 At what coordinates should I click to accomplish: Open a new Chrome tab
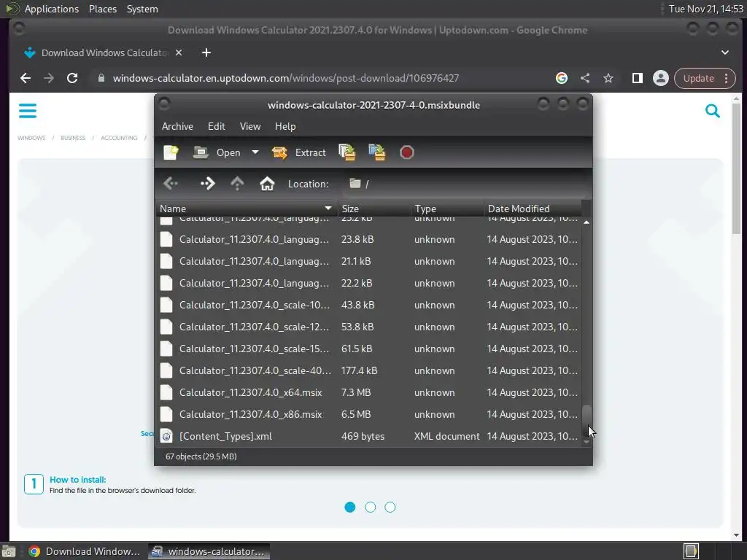click(x=206, y=52)
